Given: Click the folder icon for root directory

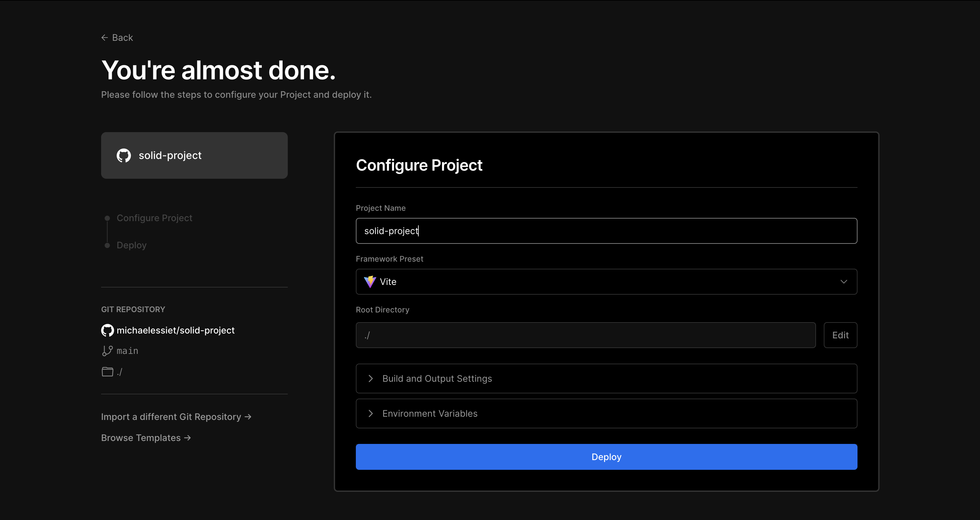Looking at the screenshot, I should (x=107, y=371).
